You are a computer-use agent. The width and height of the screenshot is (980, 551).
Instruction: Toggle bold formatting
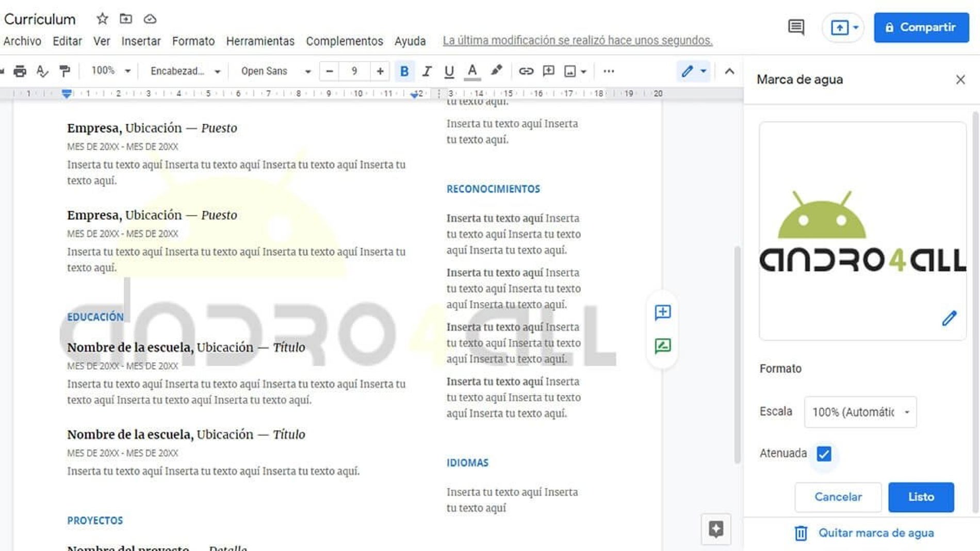tap(404, 71)
